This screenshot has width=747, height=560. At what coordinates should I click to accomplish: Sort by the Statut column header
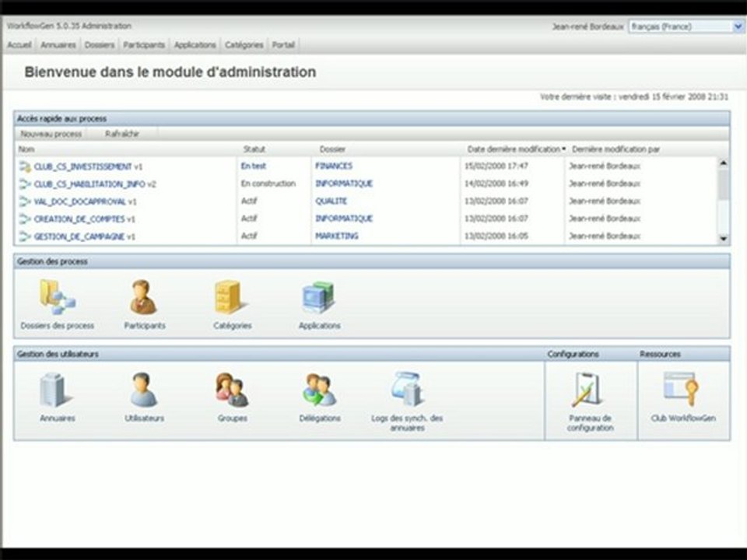(254, 149)
